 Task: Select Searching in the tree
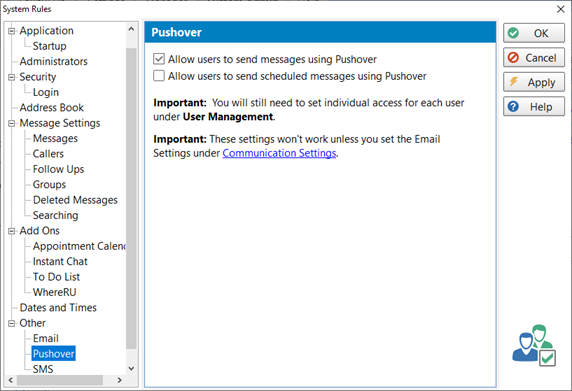[55, 215]
